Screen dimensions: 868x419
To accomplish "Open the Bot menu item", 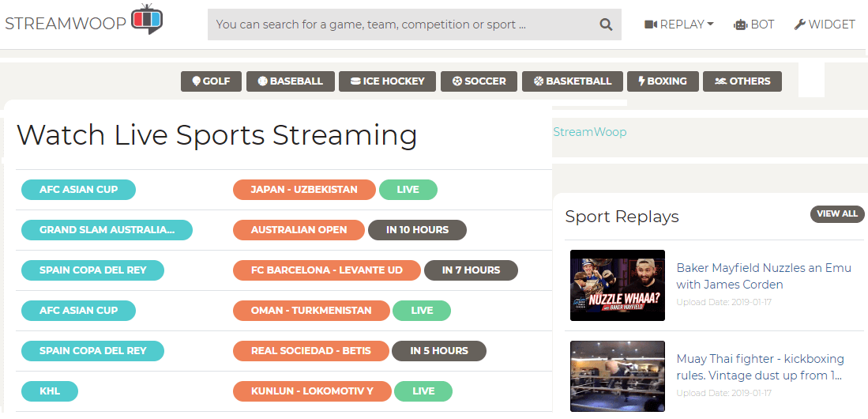I will pyautogui.click(x=754, y=25).
